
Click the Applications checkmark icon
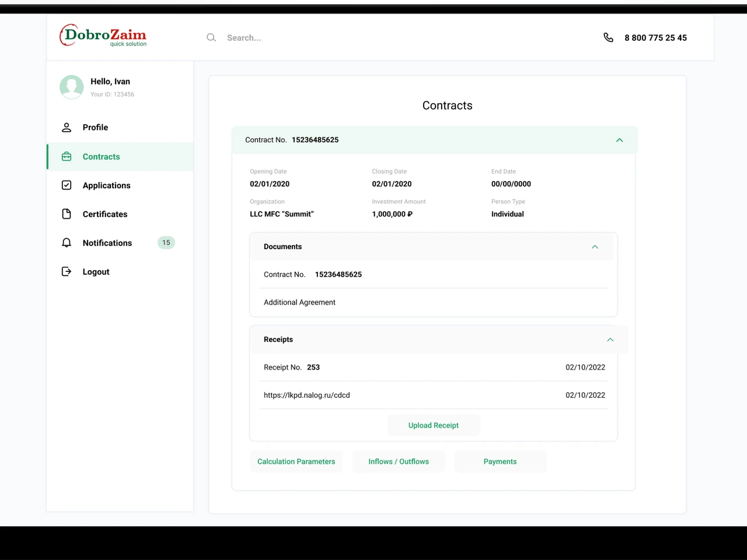point(67,185)
